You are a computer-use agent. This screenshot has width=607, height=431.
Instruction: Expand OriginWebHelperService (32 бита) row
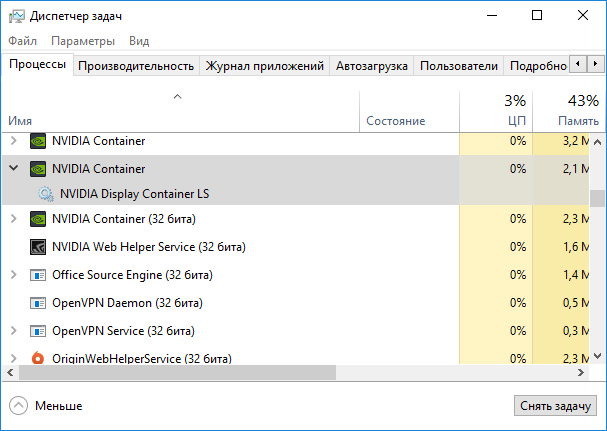[x=14, y=358]
